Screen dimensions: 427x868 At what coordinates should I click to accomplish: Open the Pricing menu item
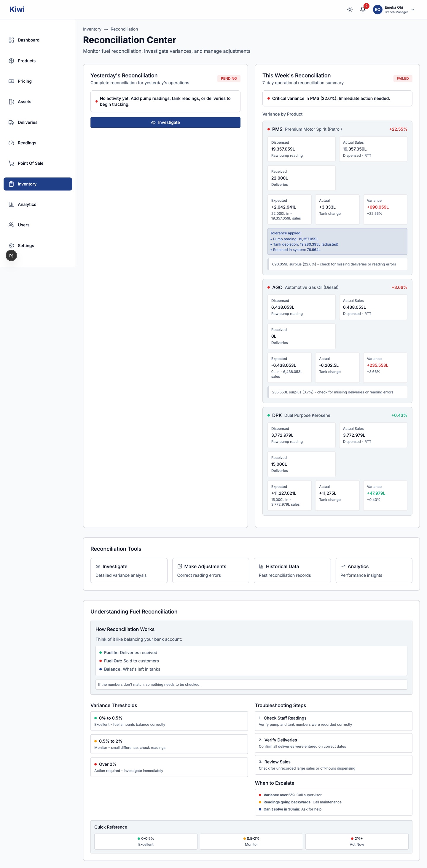[x=38, y=81]
